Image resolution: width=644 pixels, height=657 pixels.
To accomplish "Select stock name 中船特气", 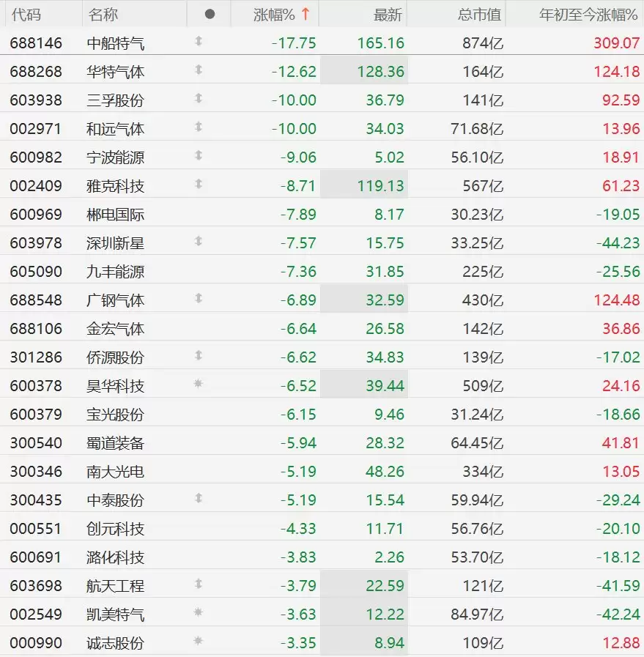I will click(x=116, y=43).
